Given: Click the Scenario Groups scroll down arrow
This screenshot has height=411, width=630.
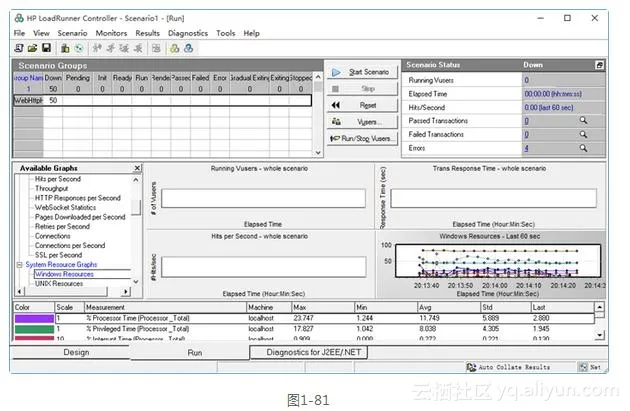Looking at the screenshot, I should [318, 153].
